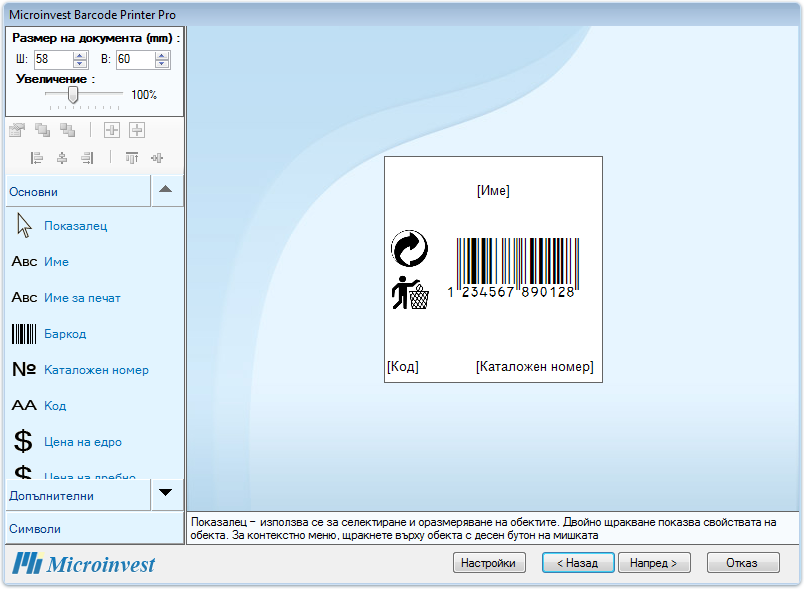Click the send to back icon
Viewport: 804px width, 589px height.
67,130
